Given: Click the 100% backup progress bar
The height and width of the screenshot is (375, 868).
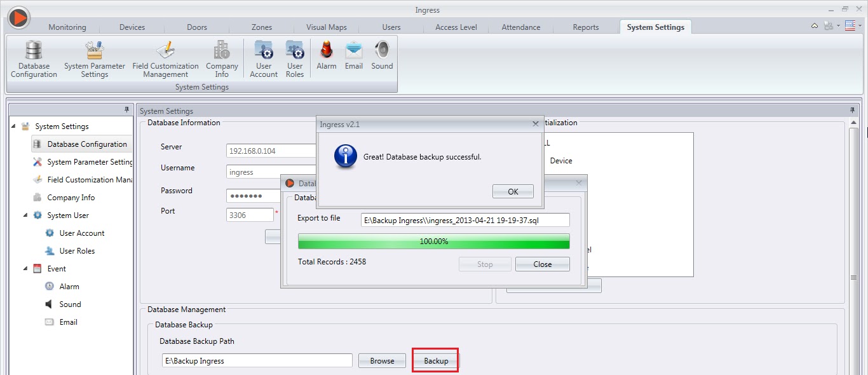Looking at the screenshot, I should pos(434,242).
